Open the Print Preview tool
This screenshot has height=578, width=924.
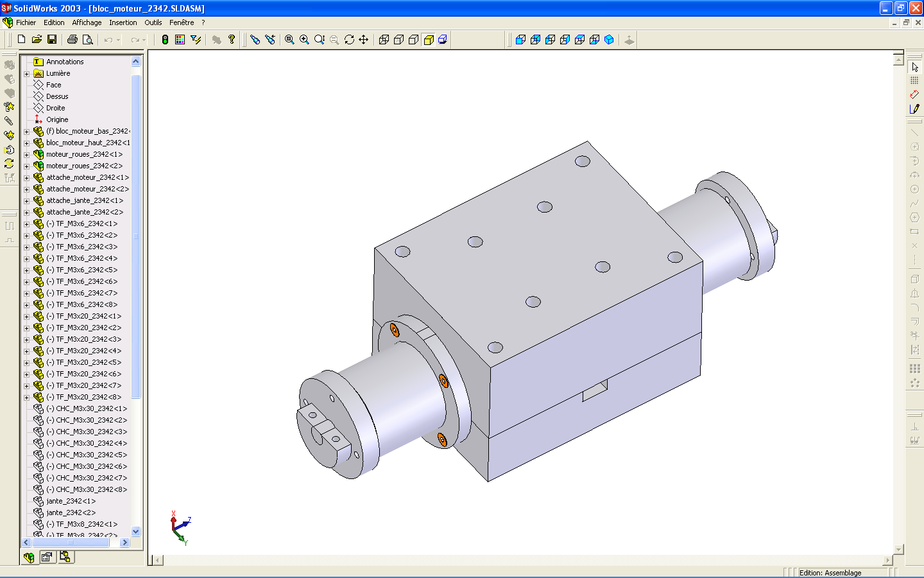pyautogui.click(x=88, y=40)
